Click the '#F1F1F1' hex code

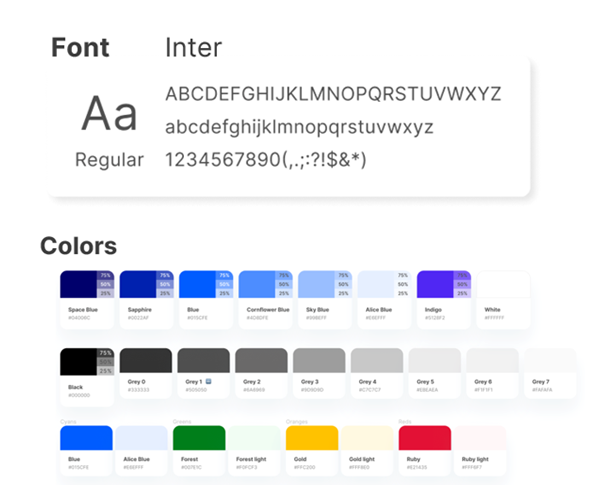[484, 390]
